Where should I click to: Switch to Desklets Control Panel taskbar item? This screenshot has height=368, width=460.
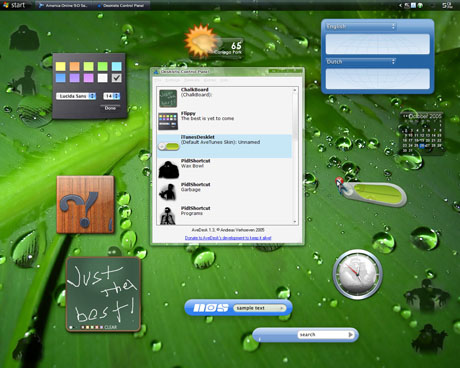tap(121, 5)
